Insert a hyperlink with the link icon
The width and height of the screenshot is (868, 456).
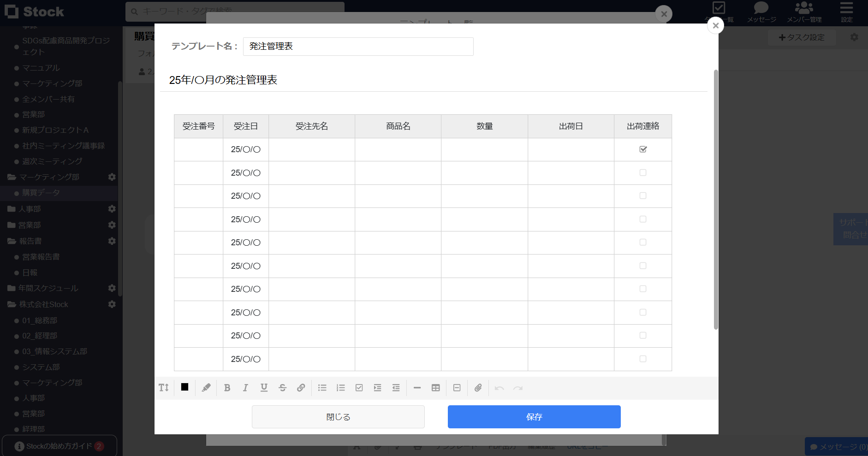click(x=301, y=388)
